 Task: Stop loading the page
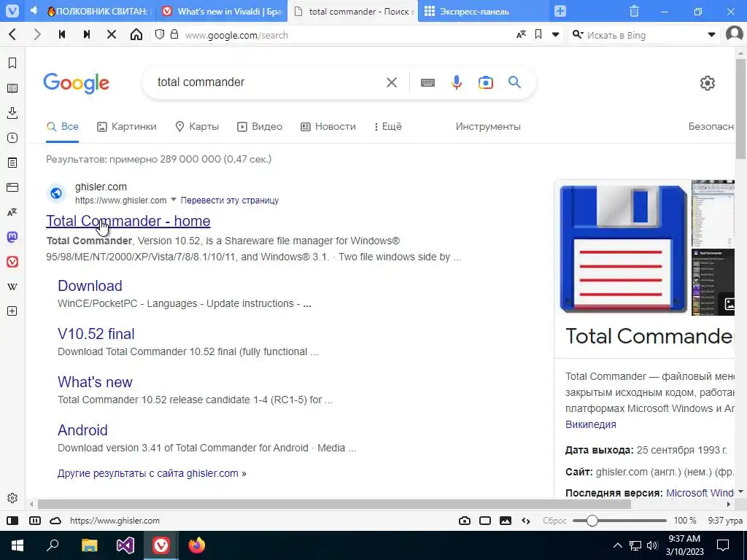112,34
